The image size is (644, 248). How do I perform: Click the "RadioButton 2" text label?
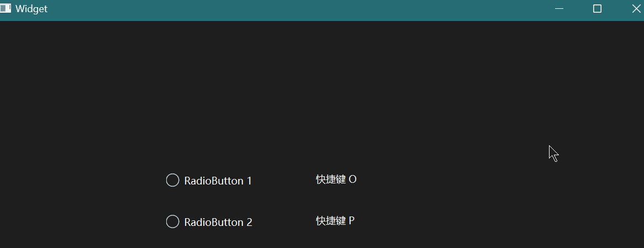coord(218,222)
